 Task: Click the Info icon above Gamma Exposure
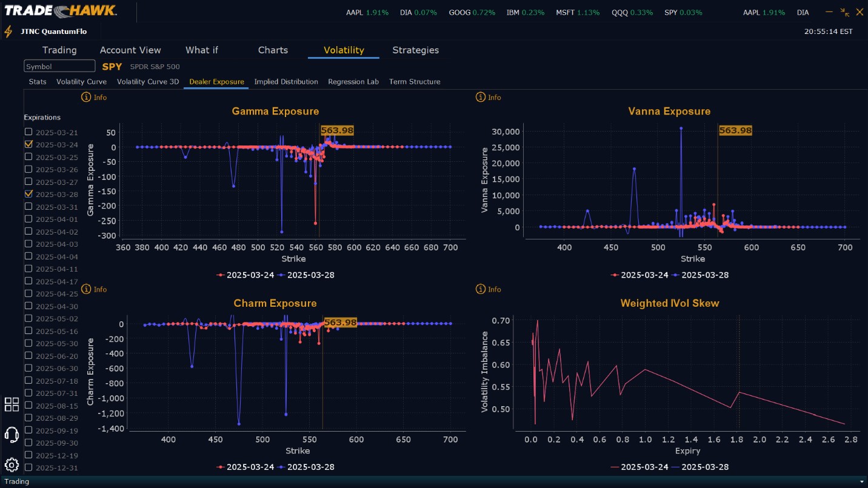coord(86,97)
